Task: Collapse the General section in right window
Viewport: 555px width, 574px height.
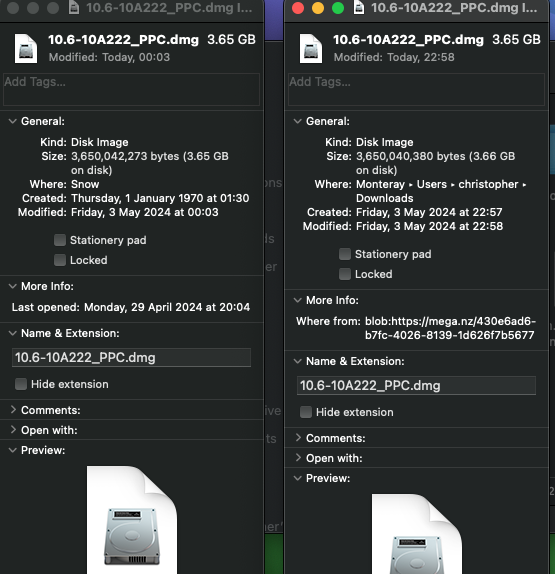Action: (298, 121)
